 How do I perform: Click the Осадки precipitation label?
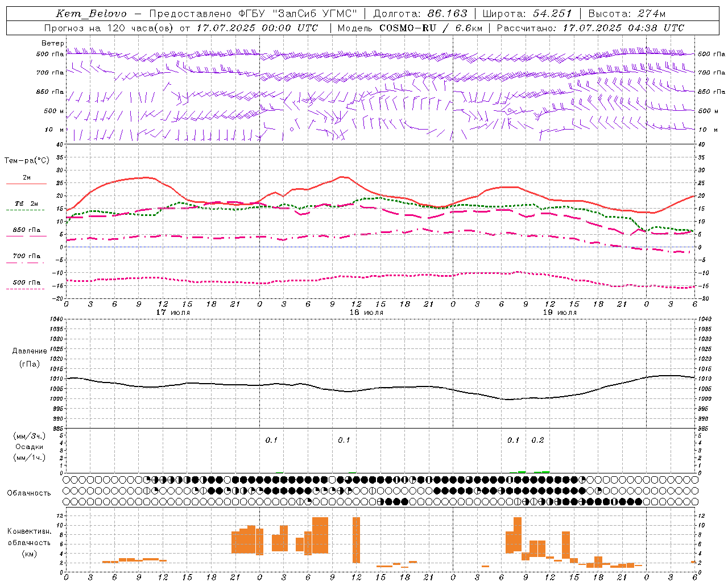30,447
